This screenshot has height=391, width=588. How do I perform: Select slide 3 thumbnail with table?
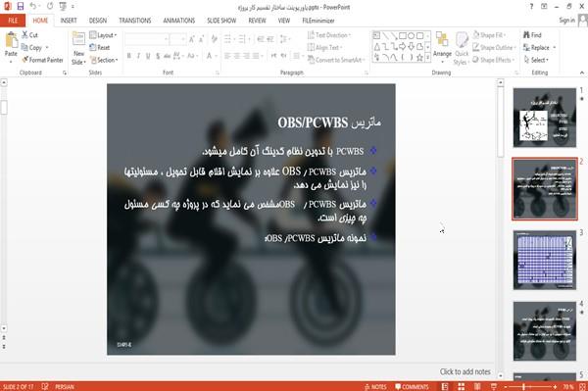544,260
